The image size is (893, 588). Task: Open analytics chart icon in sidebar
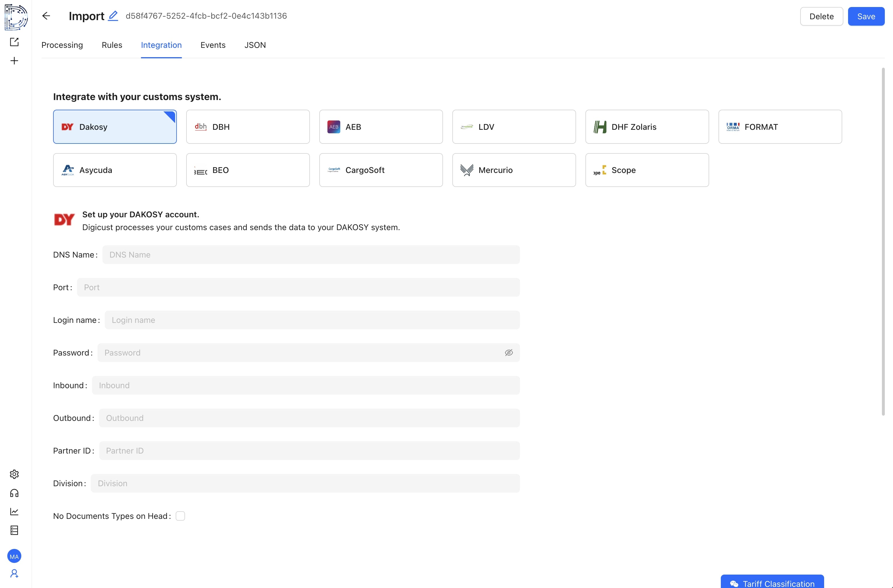pos(14,512)
